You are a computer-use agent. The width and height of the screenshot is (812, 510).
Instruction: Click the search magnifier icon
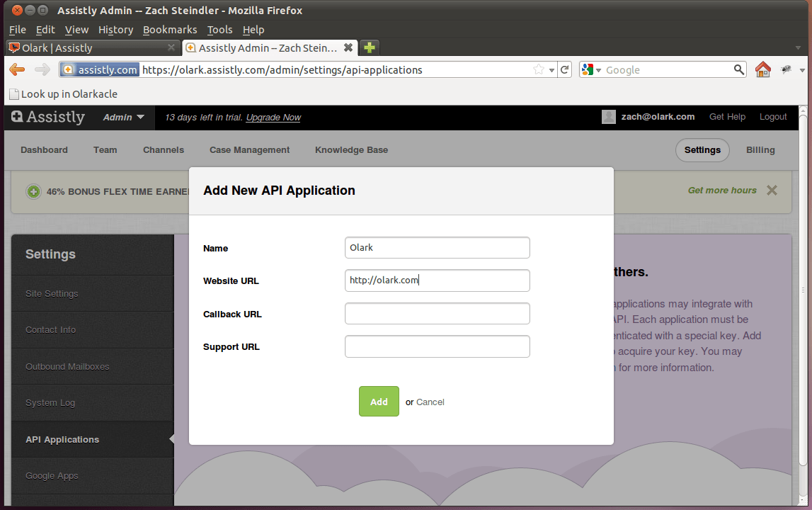[739, 69]
